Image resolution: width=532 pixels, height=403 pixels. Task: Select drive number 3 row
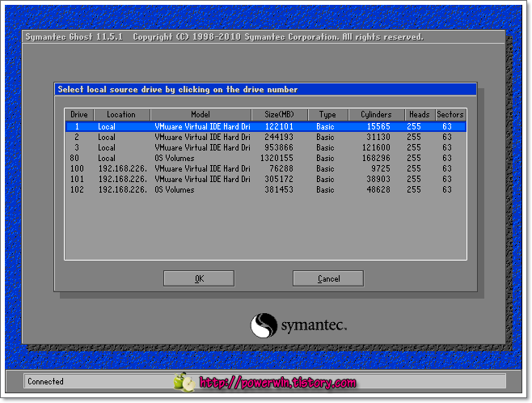pyautogui.click(x=266, y=148)
